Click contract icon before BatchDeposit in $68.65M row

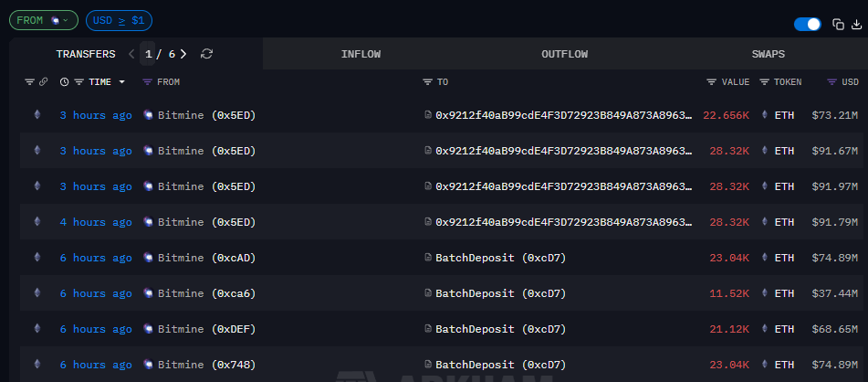pos(428,329)
